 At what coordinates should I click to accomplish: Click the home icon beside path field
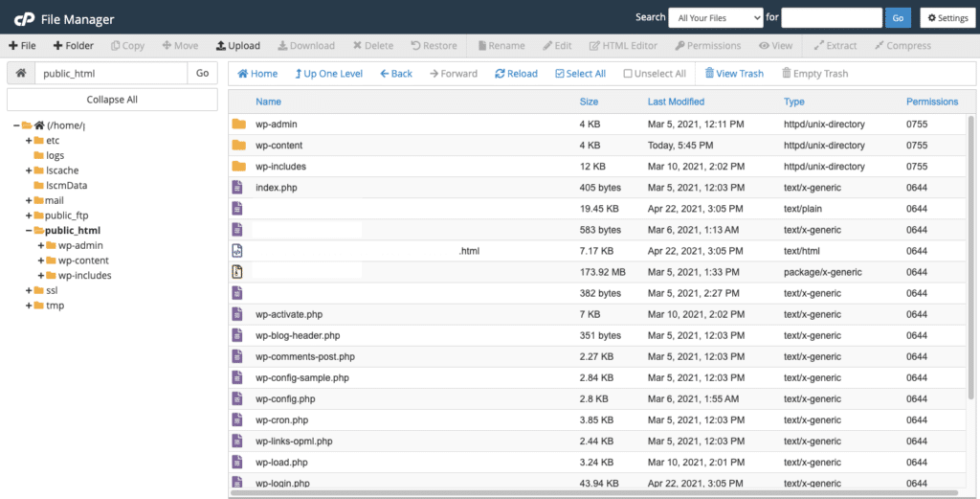coord(21,73)
